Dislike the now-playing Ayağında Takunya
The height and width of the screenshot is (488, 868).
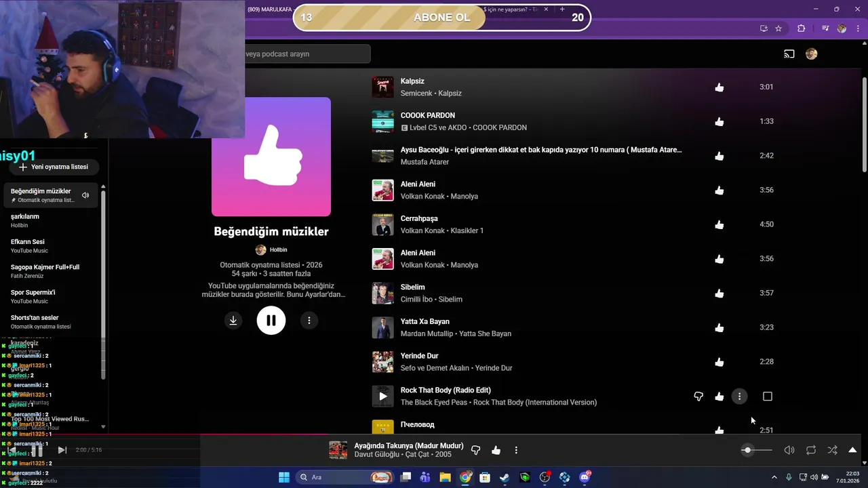475,450
